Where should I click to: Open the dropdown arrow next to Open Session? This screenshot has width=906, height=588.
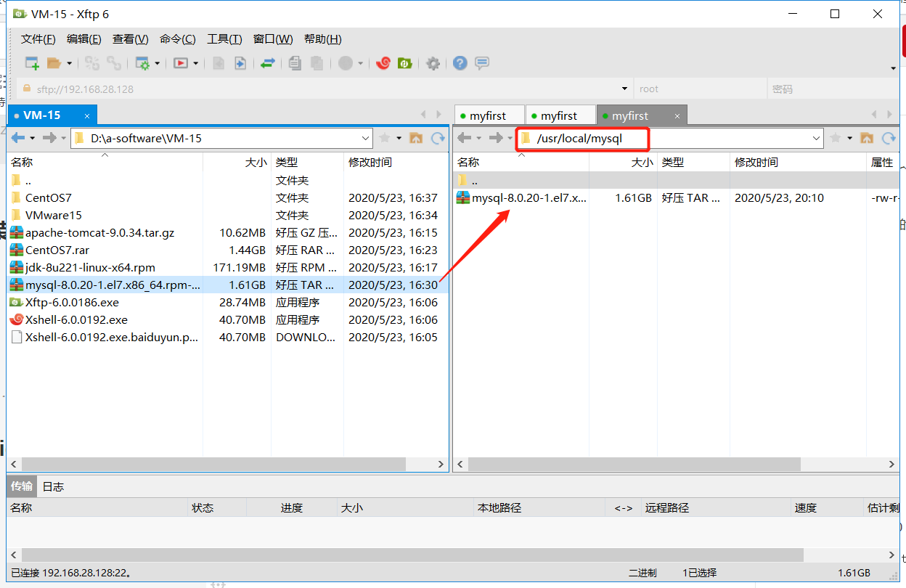pos(70,63)
